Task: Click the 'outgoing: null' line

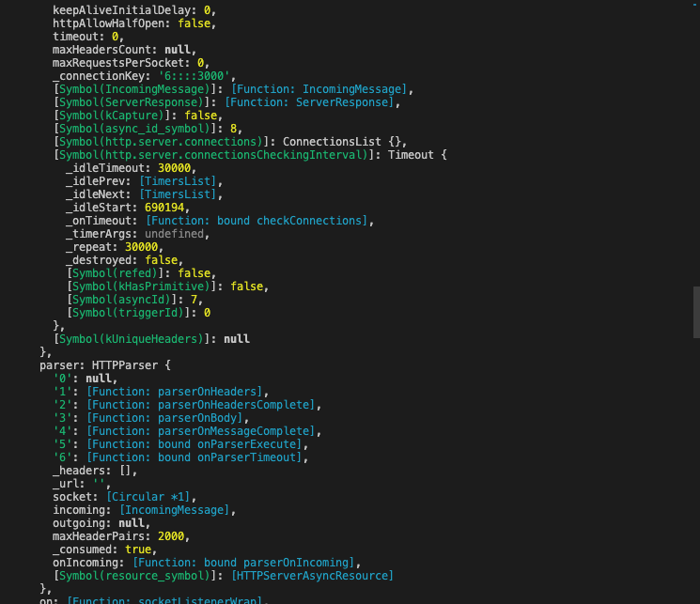Action: tap(101, 523)
